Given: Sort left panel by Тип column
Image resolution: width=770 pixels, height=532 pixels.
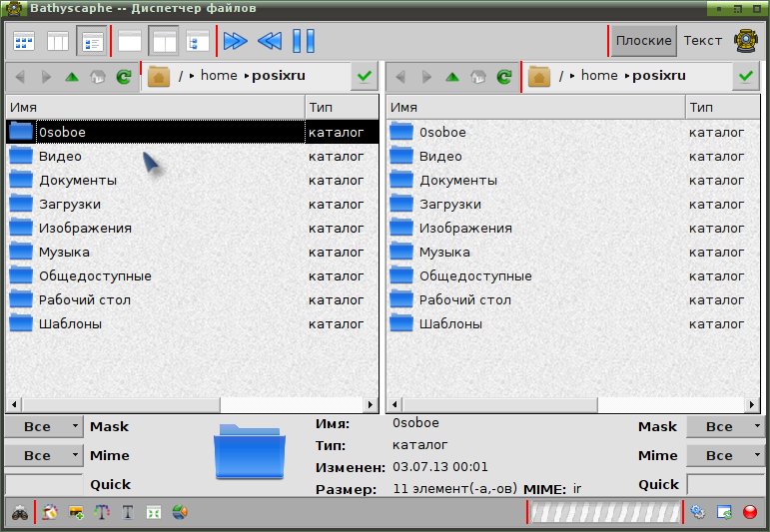Looking at the screenshot, I should tap(342, 107).
